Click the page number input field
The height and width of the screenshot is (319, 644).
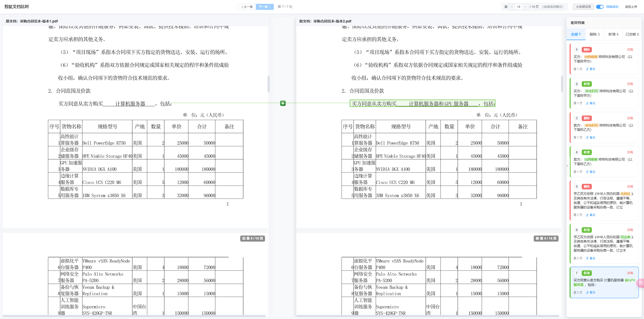click(x=518, y=7)
